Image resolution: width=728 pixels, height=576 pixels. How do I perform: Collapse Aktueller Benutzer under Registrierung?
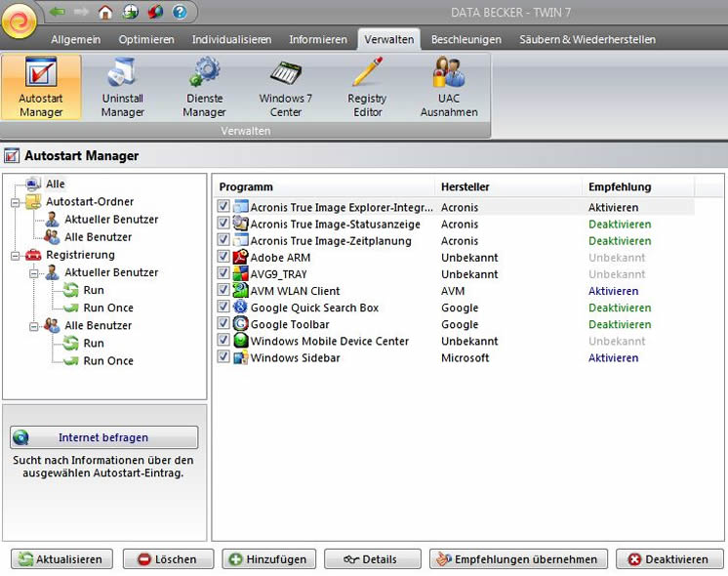pos(34,273)
